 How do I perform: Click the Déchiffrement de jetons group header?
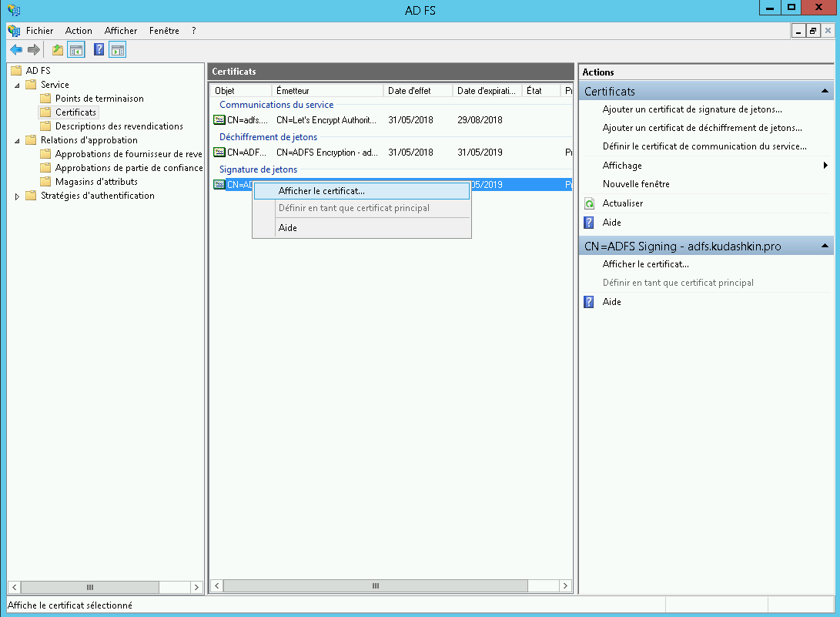[268, 136]
